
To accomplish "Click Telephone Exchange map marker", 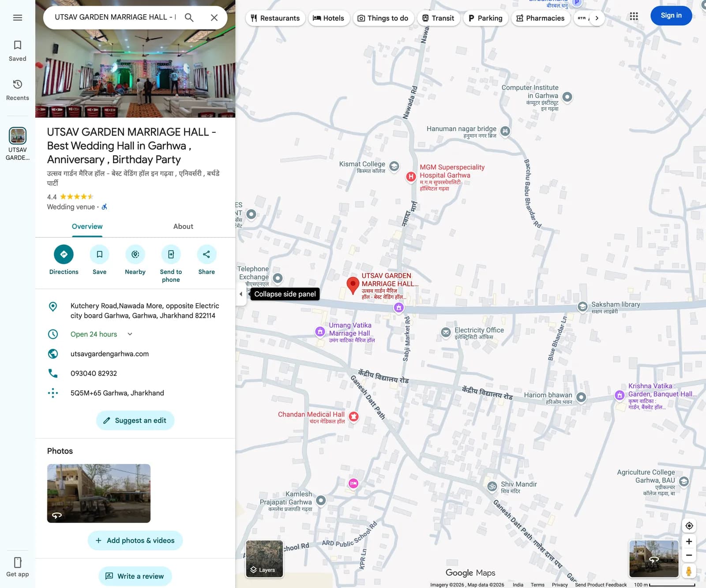I will (x=278, y=278).
